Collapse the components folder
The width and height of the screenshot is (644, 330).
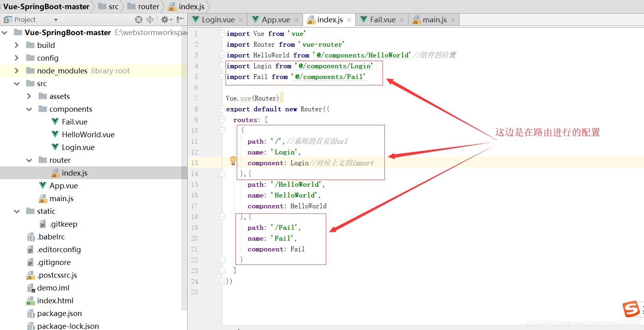click(x=29, y=109)
